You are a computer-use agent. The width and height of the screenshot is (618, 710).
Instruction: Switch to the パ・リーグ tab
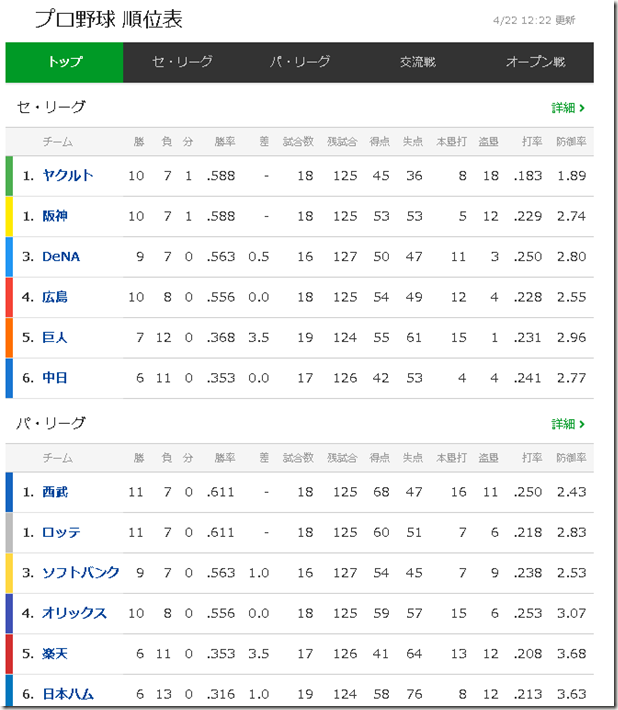point(300,62)
